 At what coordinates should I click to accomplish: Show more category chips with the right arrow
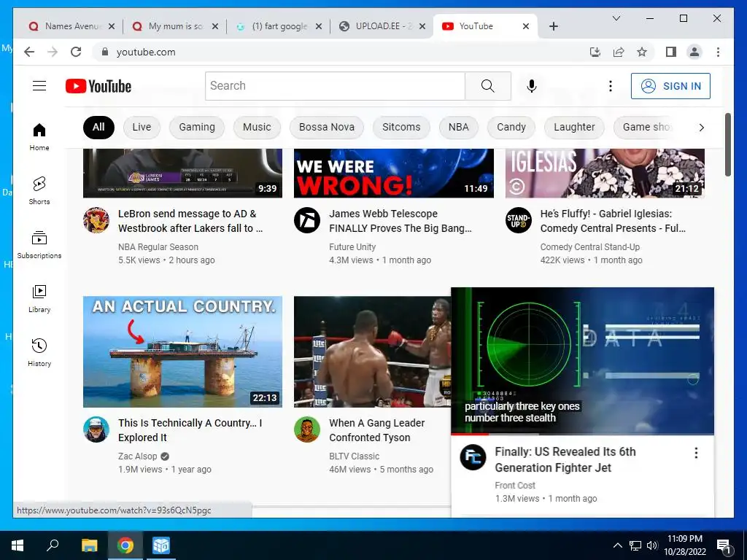point(701,127)
